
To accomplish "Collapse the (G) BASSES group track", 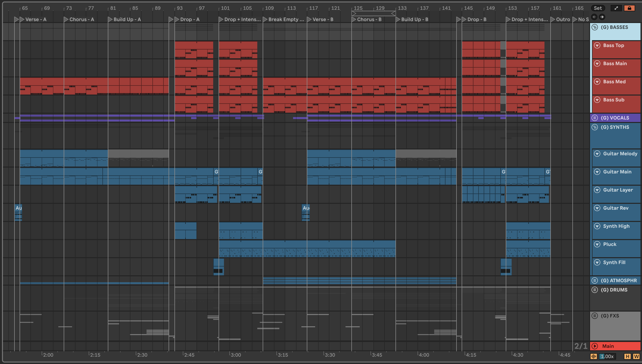I will pyautogui.click(x=595, y=27).
